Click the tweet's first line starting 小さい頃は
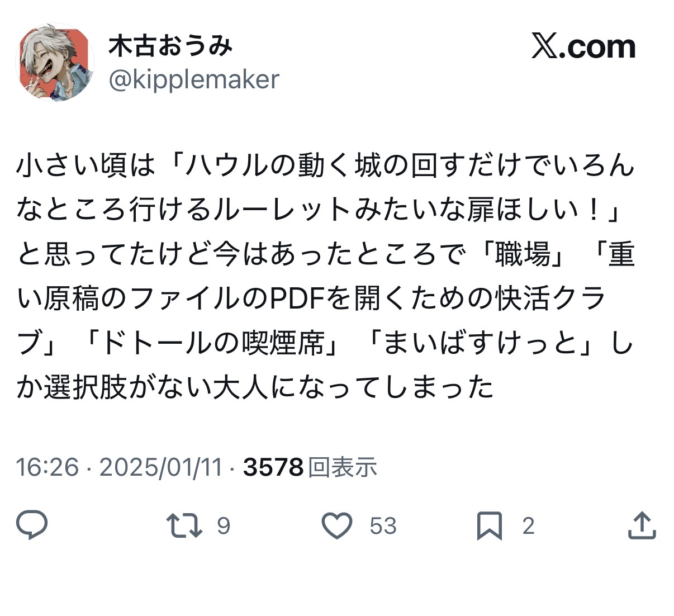This screenshot has width=674, height=616. tap(325, 166)
